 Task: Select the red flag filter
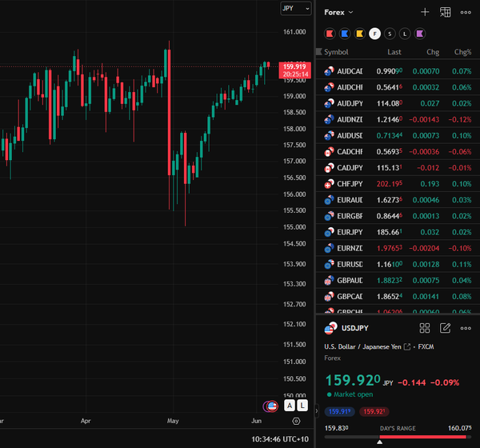(330, 34)
